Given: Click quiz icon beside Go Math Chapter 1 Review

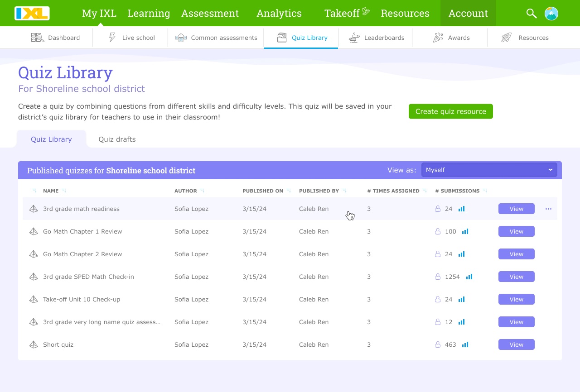Looking at the screenshot, I should pyautogui.click(x=34, y=231).
